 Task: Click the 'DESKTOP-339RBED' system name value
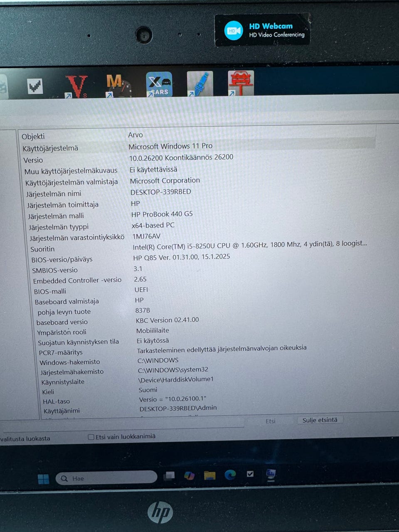click(x=161, y=192)
